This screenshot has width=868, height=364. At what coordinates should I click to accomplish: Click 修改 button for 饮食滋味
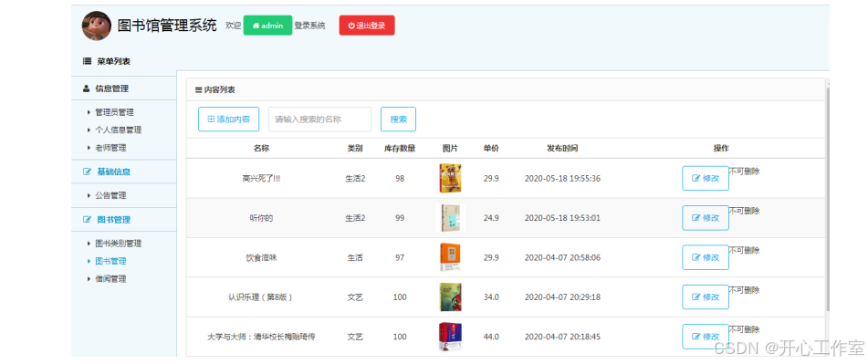tap(706, 257)
